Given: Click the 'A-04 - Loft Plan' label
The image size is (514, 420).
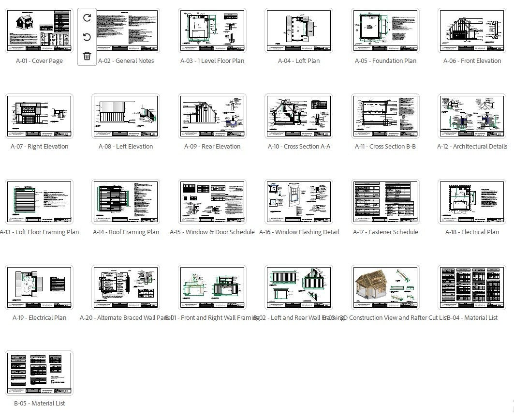Looking at the screenshot, I should 299,60.
